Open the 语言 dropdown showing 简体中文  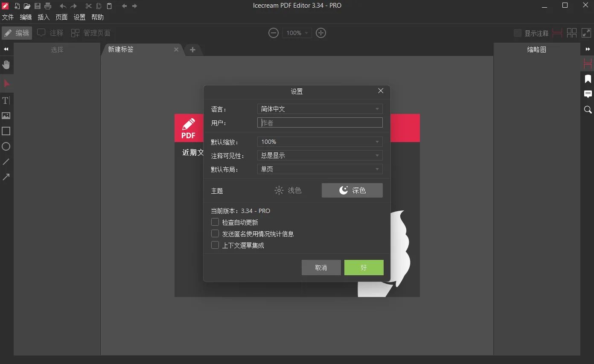[320, 109]
